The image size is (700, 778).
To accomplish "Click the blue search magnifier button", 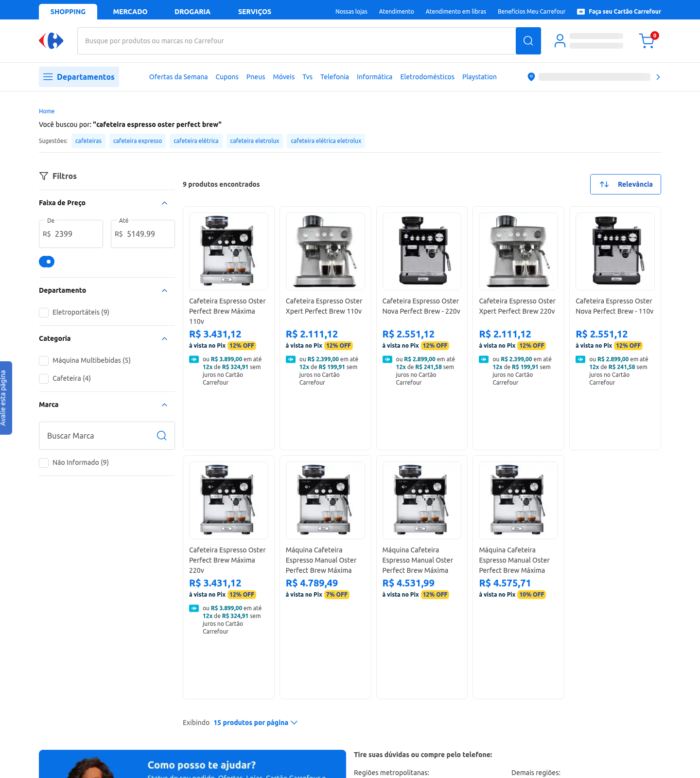I will tap(528, 41).
